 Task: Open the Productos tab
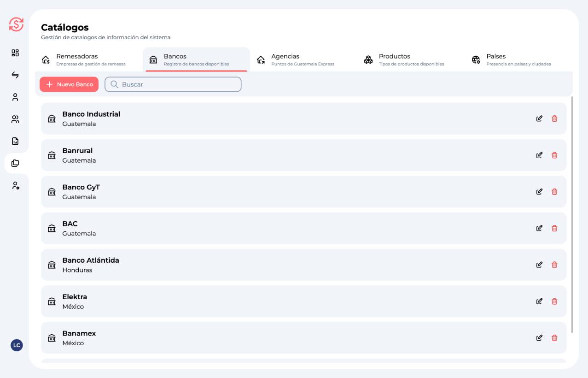click(411, 59)
